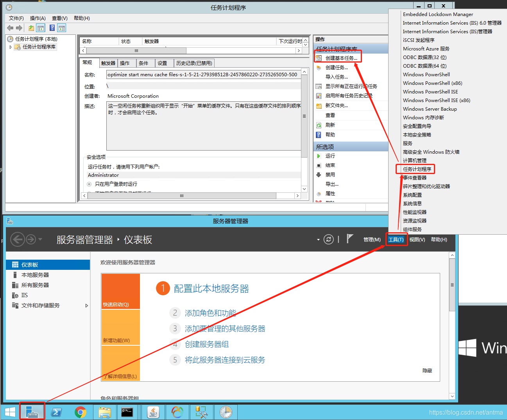Screen dimensions: 507x420
Task: Select the run only when user logged on radio
Action: coord(90,184)
